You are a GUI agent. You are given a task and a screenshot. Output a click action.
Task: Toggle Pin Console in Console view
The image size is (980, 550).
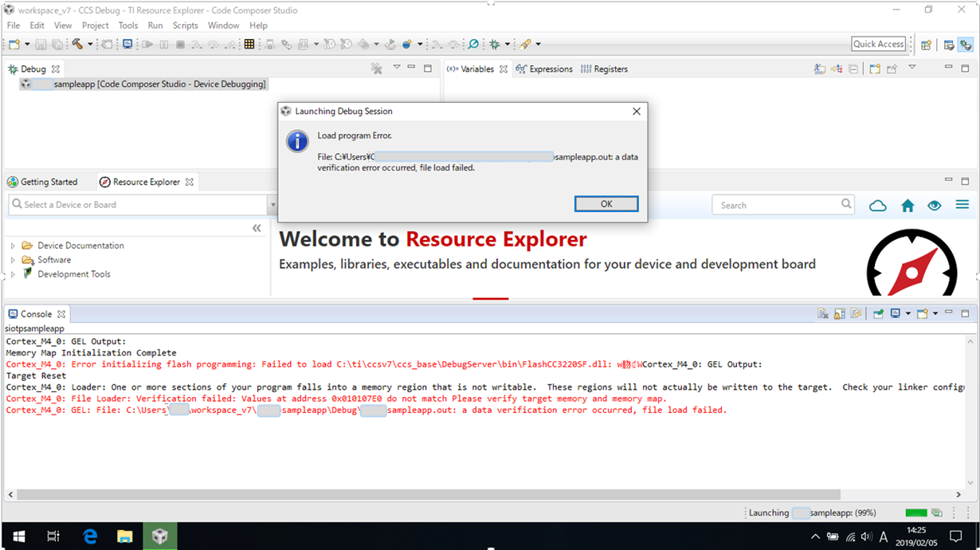(x=878, y=314)
